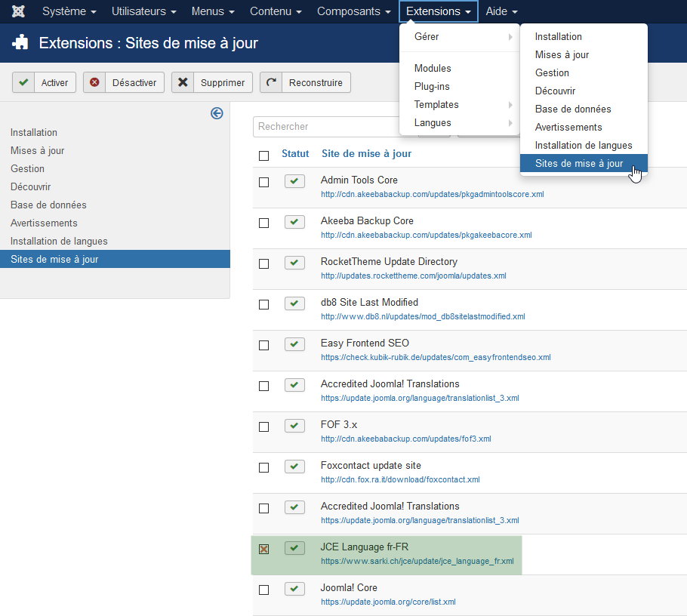Click the puzzle piece extensions icon
Viewport: 687px width, 616px height.
[x=20, y=43]
